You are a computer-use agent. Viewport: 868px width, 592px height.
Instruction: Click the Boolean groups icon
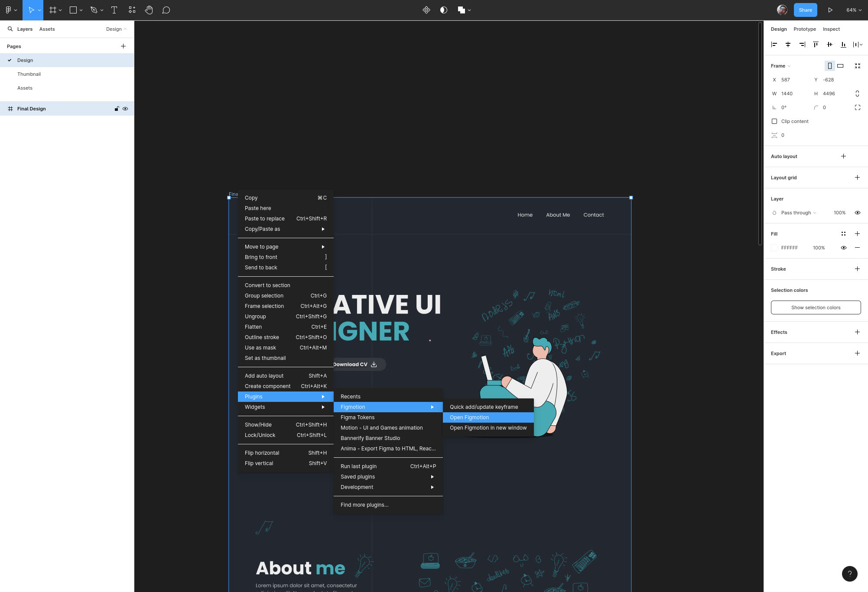tap(462, 10)
